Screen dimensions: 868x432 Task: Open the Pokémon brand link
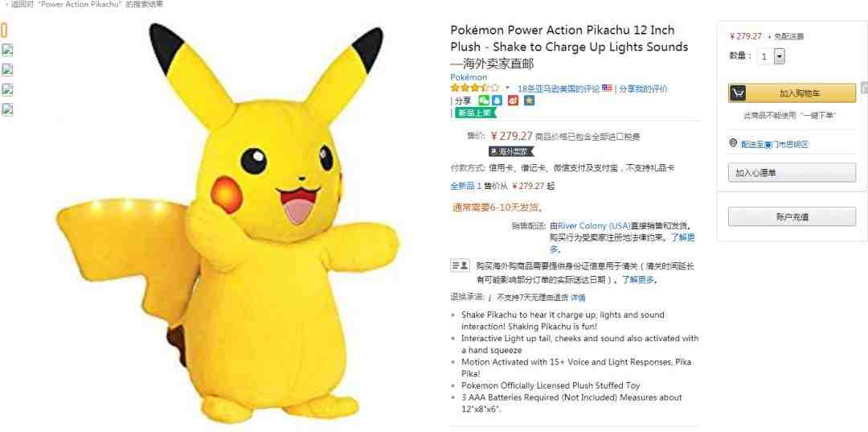pos(469,77)
